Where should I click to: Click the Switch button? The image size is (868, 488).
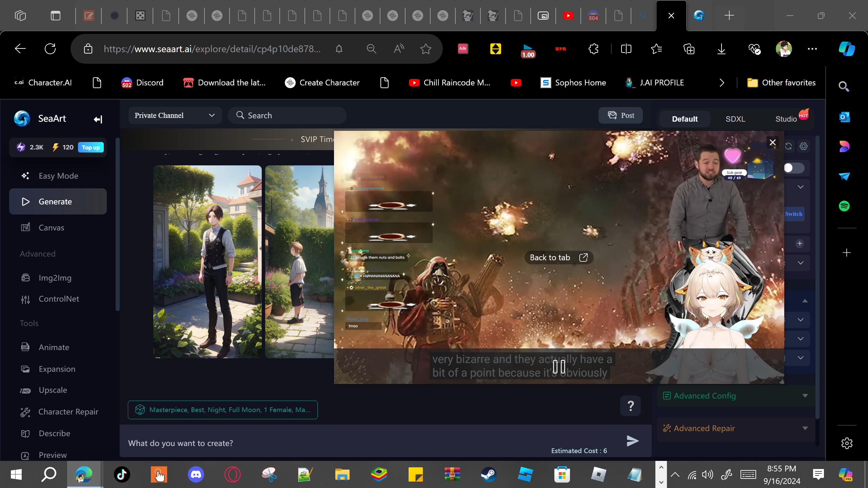(x=794, y=214)
